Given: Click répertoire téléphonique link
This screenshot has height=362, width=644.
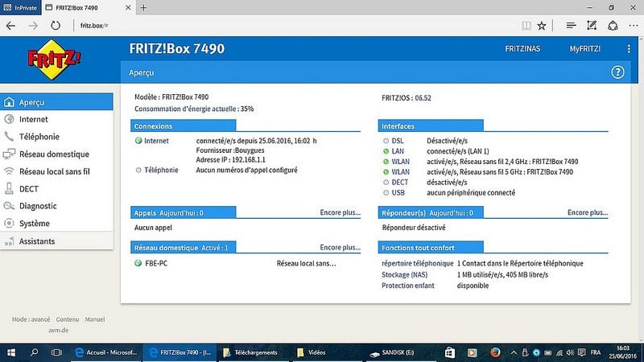Looking at the screenshot, I should pyautogui.click(x=417, y=263).
